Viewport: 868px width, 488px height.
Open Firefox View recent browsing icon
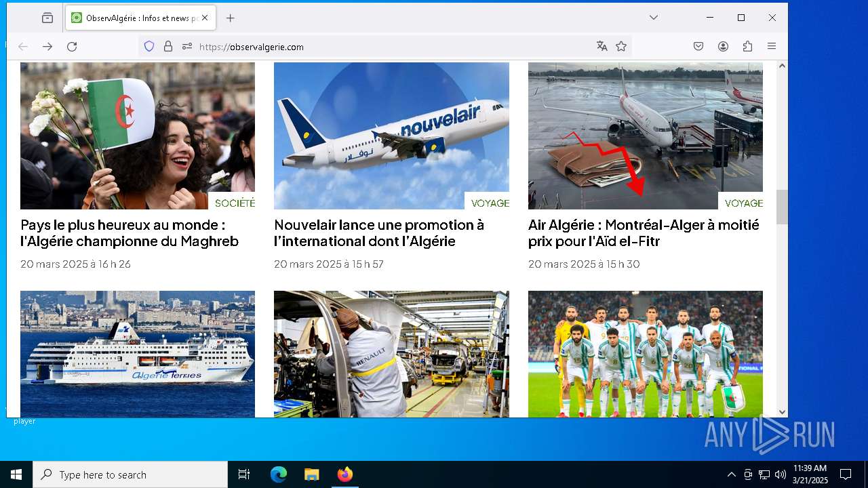coord(47,18)
